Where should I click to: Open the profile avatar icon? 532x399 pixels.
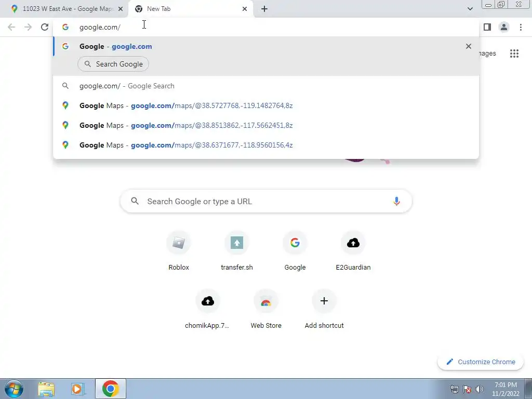[x=504, y=27]
